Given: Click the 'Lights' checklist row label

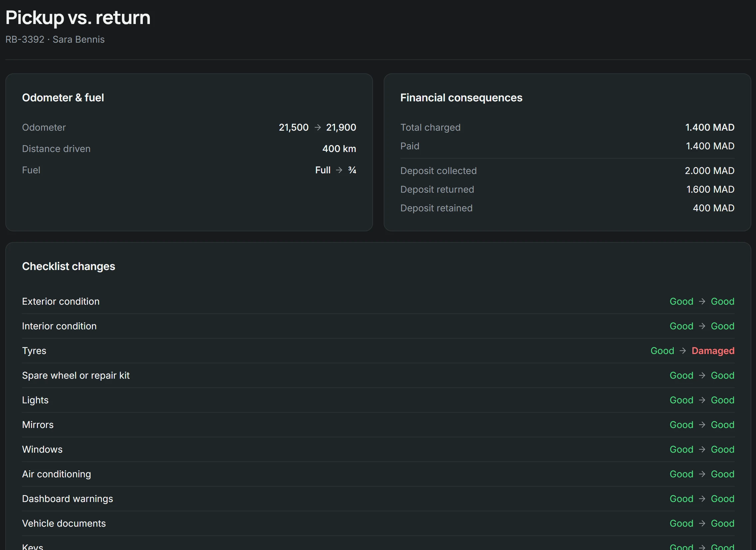Looking at the screenshot, I should (35, 400).
